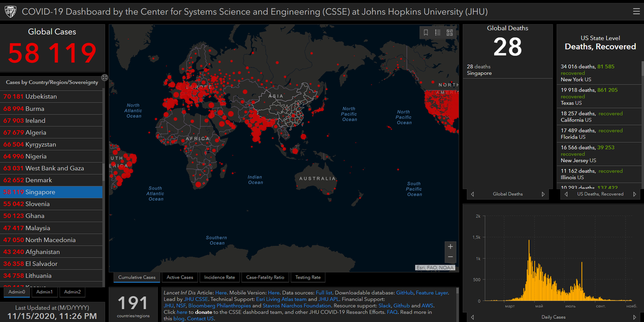The height and width of the screenshot is (322, 644).
Task: Zoom in on the world map
Action: [450, 246]
